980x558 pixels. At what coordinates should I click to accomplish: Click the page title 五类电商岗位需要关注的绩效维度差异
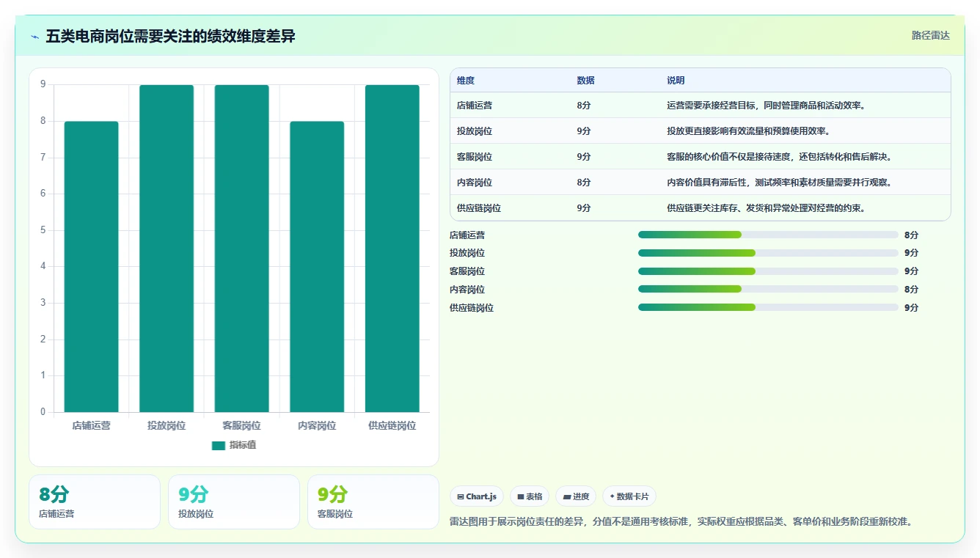pos(170,36)
